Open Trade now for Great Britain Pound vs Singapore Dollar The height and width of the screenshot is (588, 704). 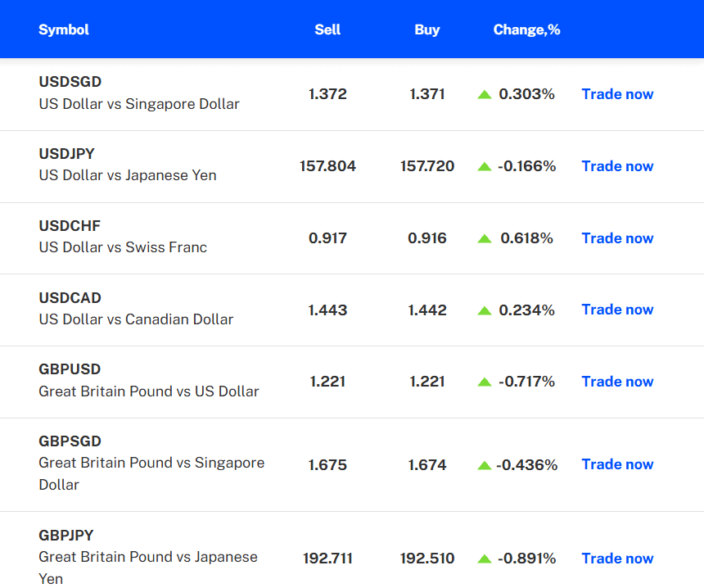click(x=617, y=464)
